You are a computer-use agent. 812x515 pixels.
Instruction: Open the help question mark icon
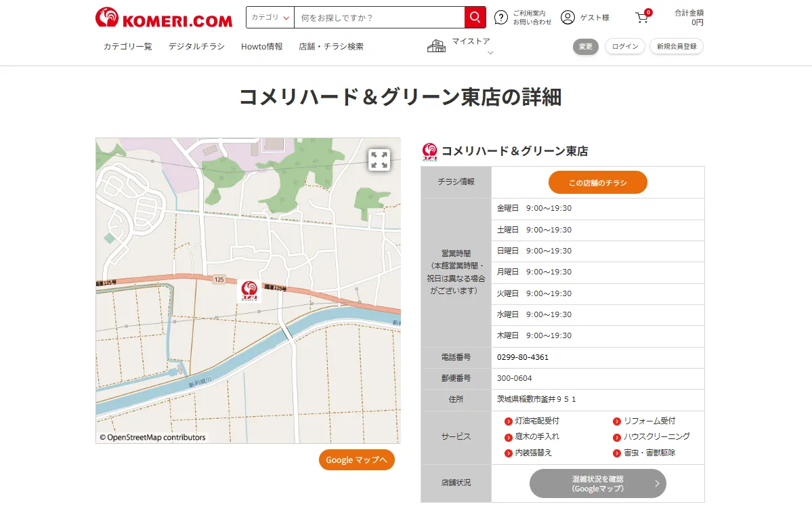500,18
